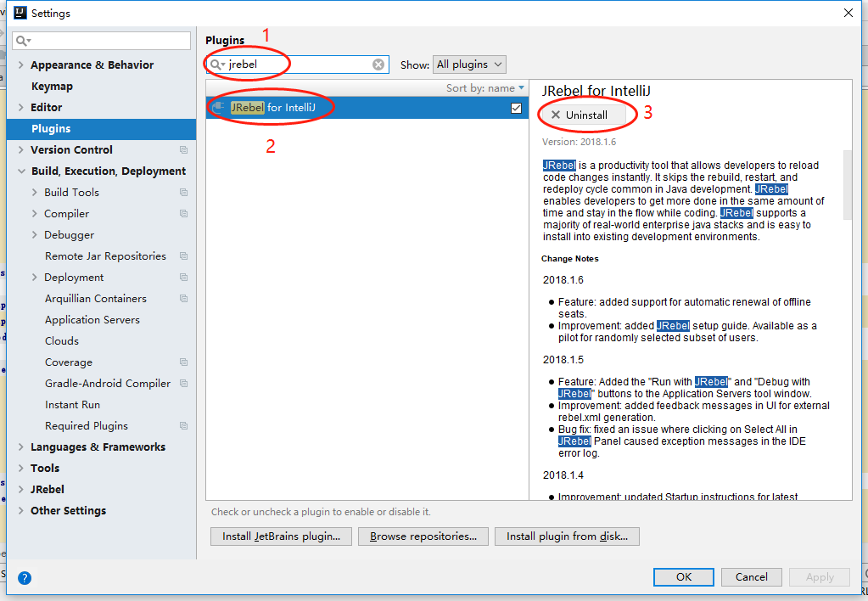This screenshot has width=868, height=601.
Task: Focus the settings search field
Action: tap(101, 41)
